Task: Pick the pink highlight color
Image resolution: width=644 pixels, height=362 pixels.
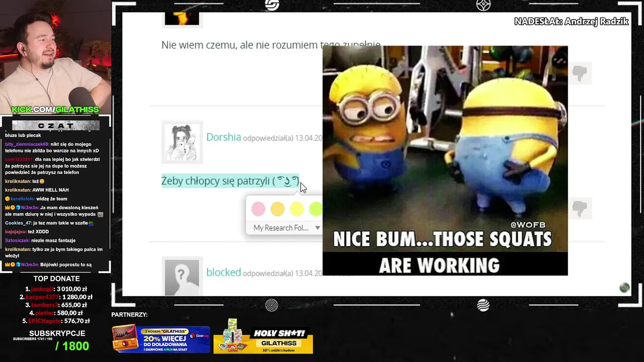Action: 258,209
